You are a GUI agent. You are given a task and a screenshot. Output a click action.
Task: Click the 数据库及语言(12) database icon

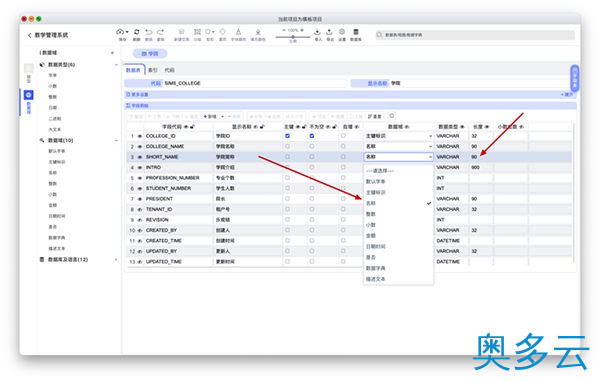point(42,259)
